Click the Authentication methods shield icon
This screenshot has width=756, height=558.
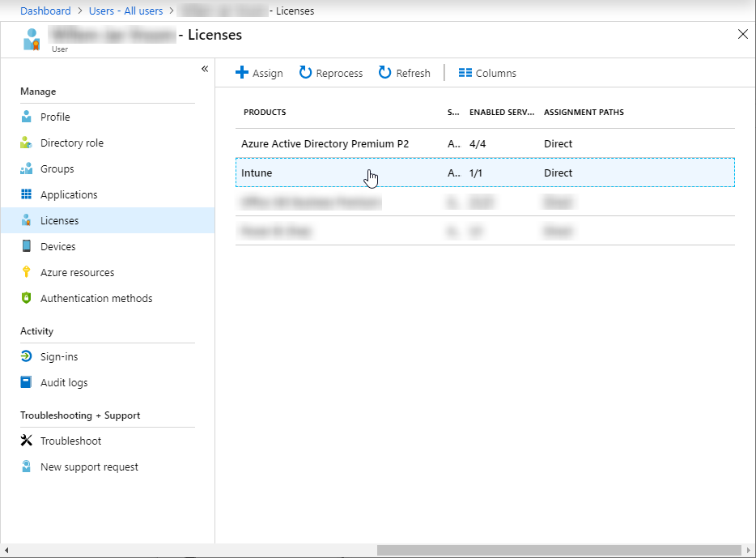27,298
